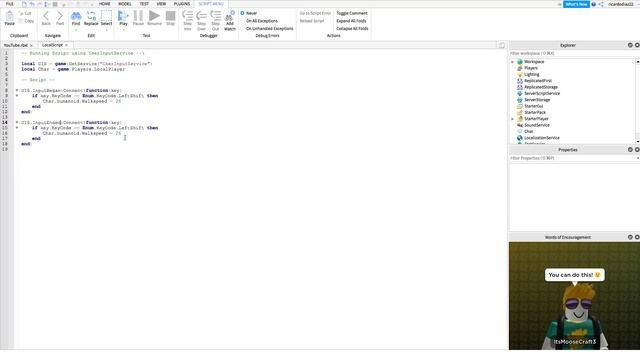Switch to the YouTube.rbxl document tab
This screenshot has width=640, height=360.
(16, 45)
